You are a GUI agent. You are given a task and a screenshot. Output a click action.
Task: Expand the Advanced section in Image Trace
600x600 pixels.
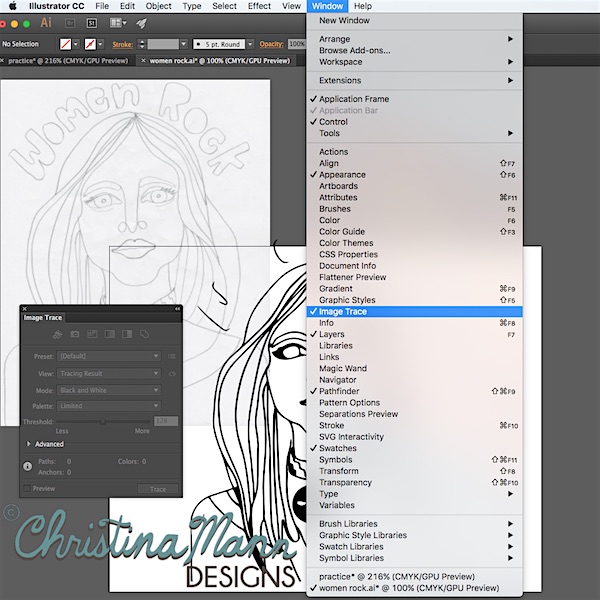[29, 444]
